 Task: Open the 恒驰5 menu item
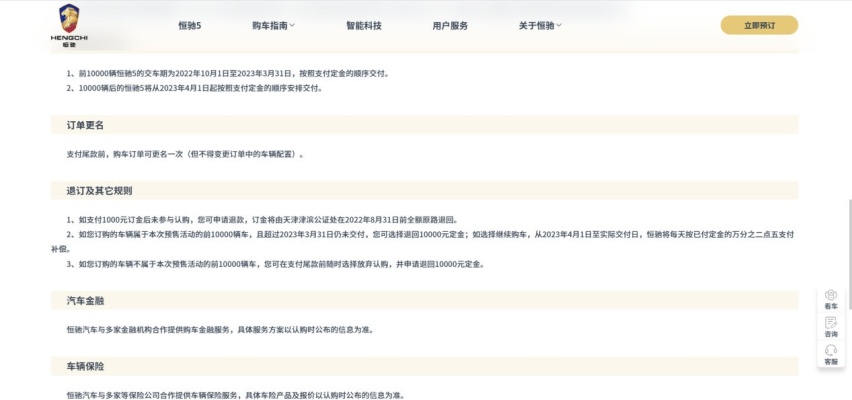(x=190, y=26)
